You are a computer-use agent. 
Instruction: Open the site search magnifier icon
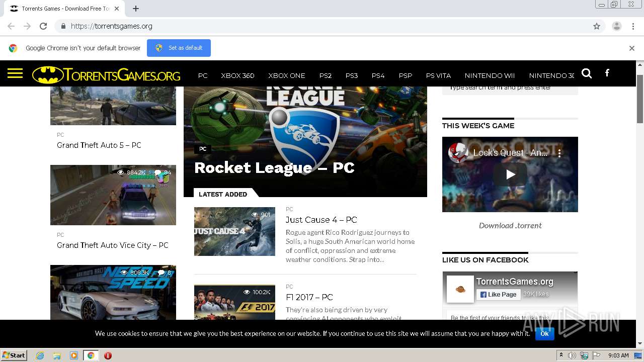pos(587,73)
